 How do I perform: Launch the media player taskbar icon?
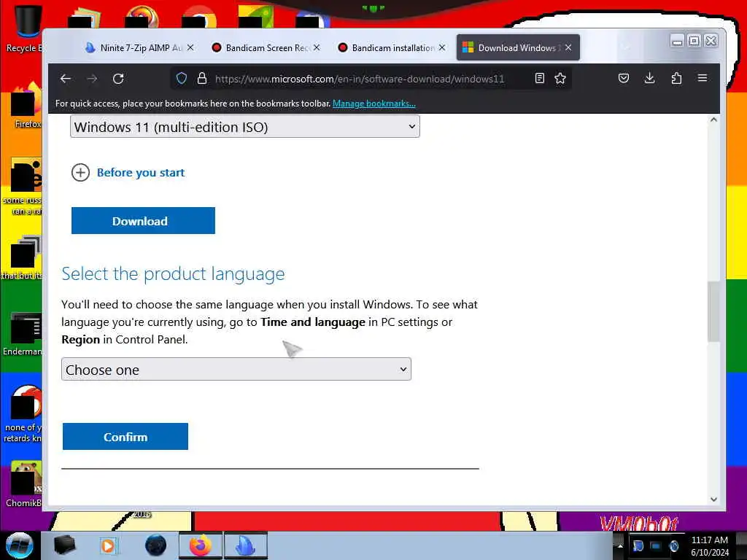point(108,545)
